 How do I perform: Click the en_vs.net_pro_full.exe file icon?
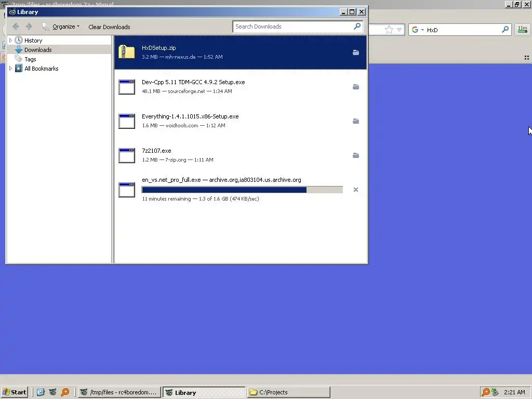127,189
